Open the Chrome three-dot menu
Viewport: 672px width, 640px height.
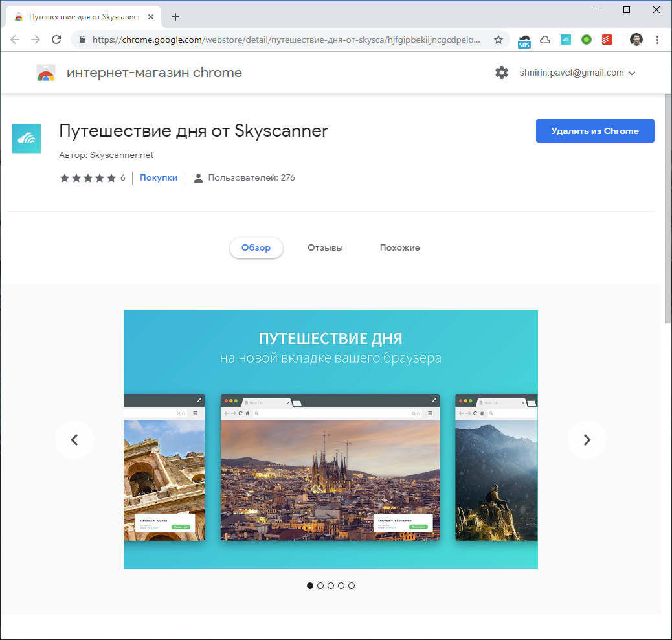pyautogui.click(x=657, y=40)
